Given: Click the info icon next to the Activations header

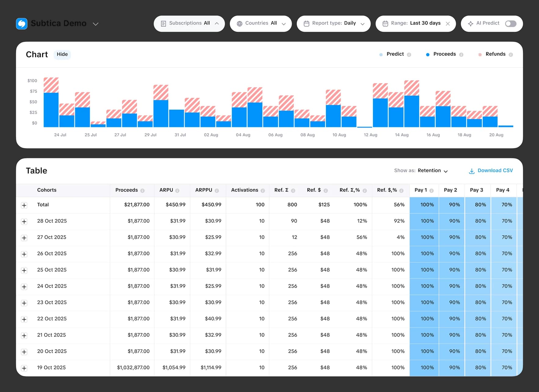Looking at the screenshot, I should (x=263, y=190).
